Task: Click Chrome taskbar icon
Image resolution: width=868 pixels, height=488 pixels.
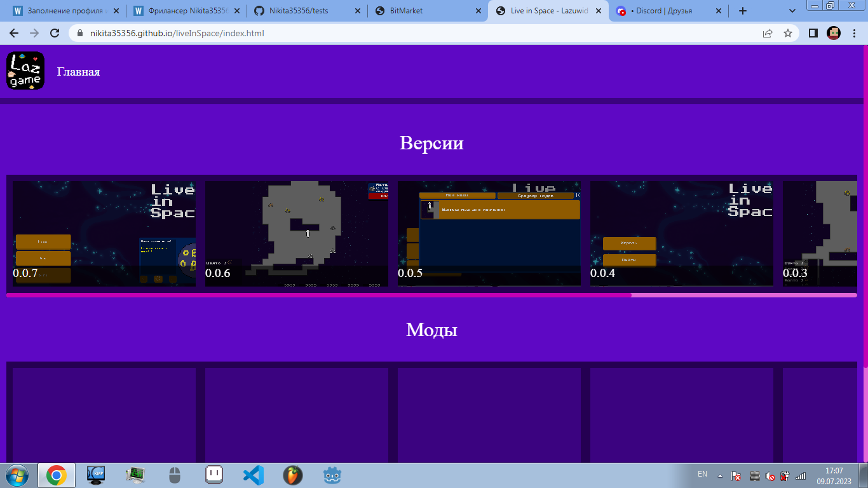Action: point(57,475)
